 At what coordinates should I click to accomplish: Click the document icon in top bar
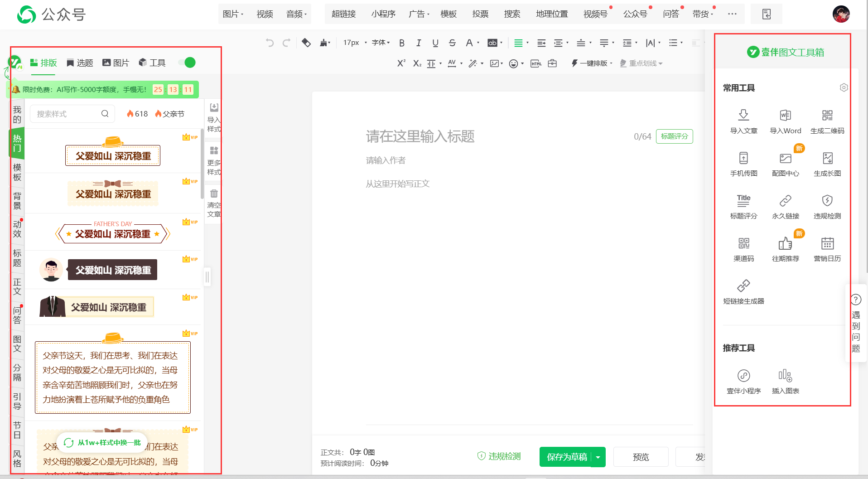tap(767, 14)
